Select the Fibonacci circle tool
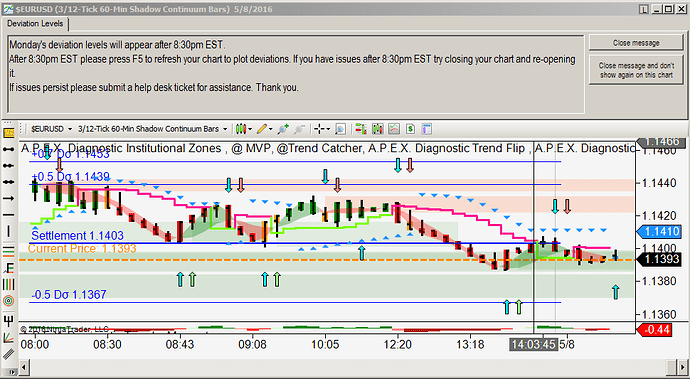 click(x=8, y=301)
